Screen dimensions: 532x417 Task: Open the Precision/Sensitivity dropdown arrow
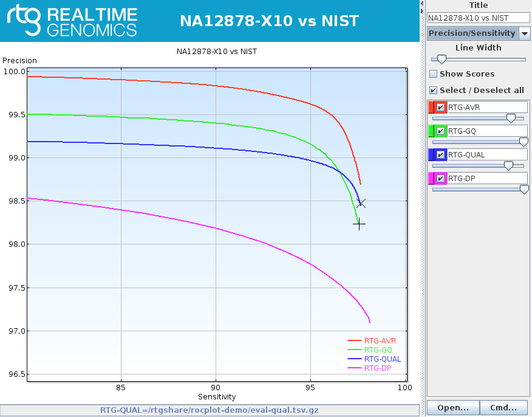pos(525,33)
